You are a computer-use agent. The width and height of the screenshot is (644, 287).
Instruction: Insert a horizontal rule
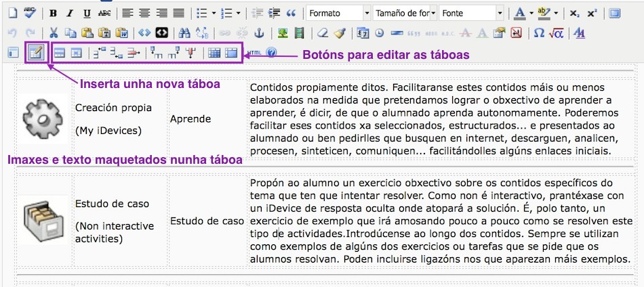397,32
